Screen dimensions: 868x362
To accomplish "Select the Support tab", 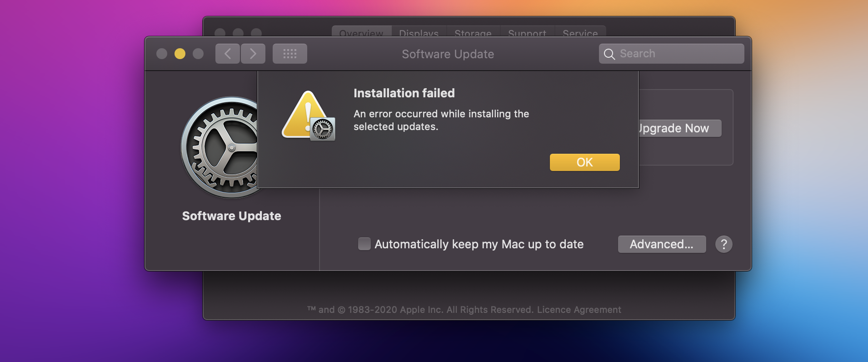I will tap(527, 32).
